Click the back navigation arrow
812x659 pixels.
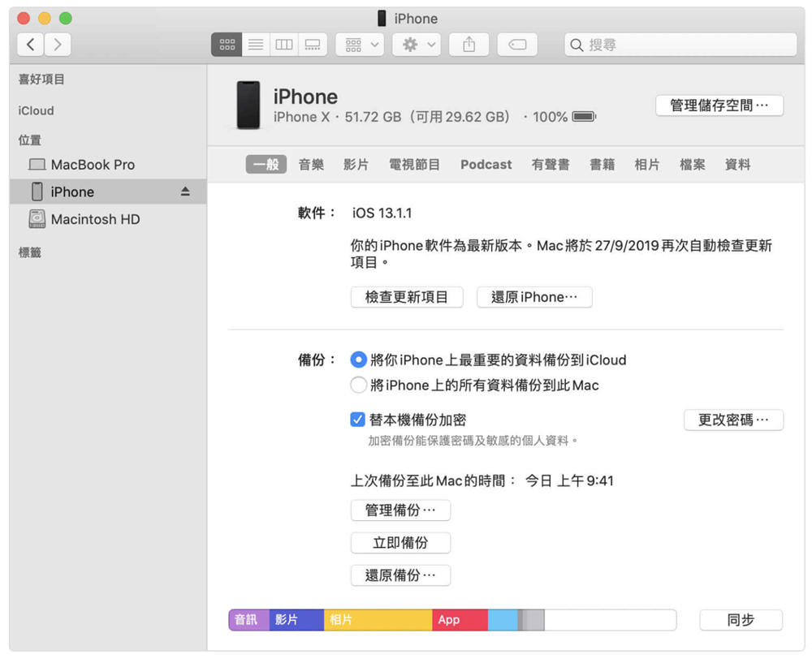pyautogui.click(x=31, y=45)
